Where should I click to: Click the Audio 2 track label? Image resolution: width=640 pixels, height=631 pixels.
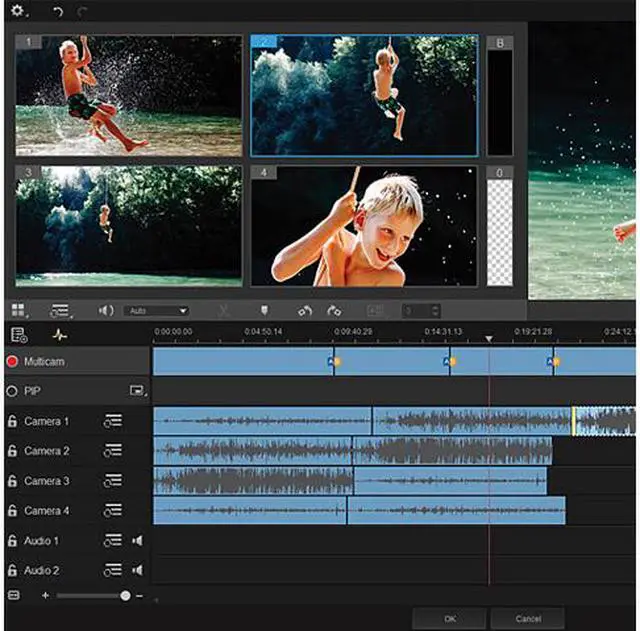coord(42,570)
